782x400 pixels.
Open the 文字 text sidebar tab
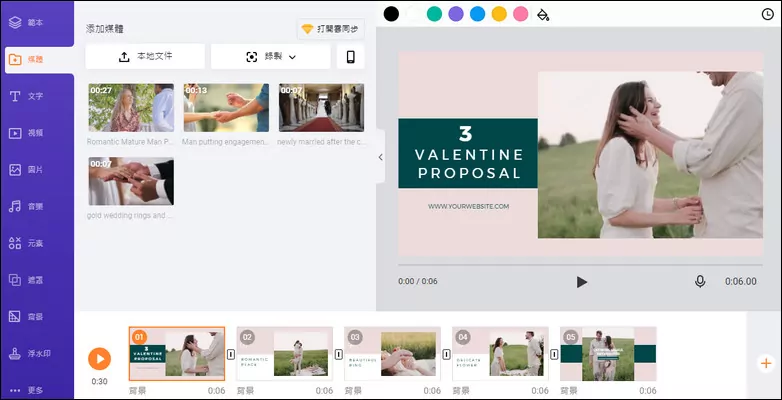coord(26,96)
